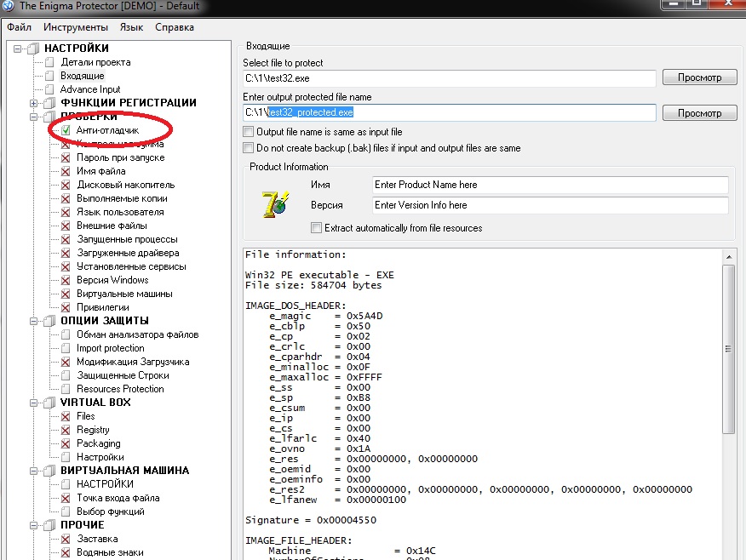The height and width of the screenshot is (560, 746).
Task: Collapse the ОПЦИИ ЗАЩИТЫ node
Action: point(33,321)
